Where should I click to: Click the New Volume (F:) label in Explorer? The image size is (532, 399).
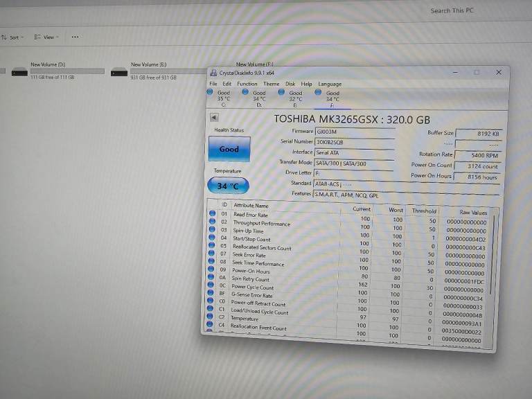(255, 64)
